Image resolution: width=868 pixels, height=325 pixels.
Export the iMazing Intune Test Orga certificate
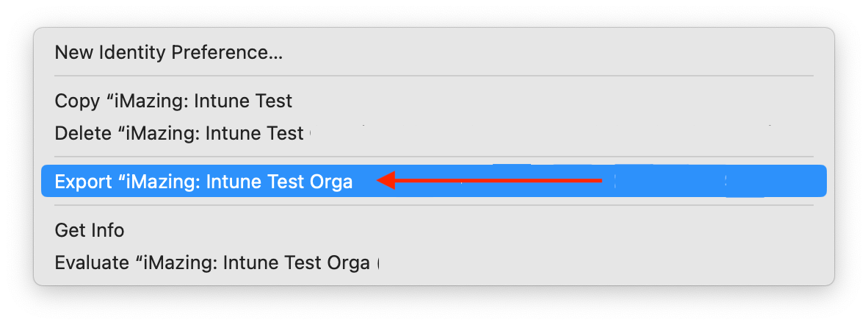click(203, 182)
